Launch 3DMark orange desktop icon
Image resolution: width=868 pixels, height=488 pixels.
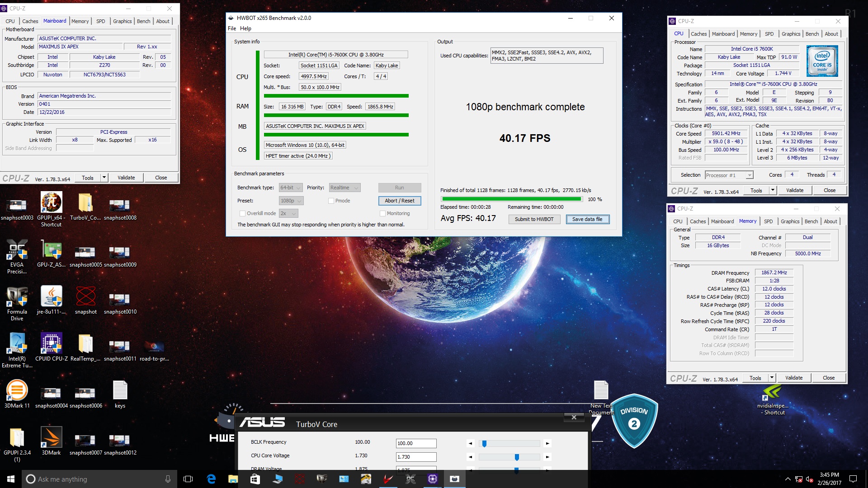pos(51,441)
